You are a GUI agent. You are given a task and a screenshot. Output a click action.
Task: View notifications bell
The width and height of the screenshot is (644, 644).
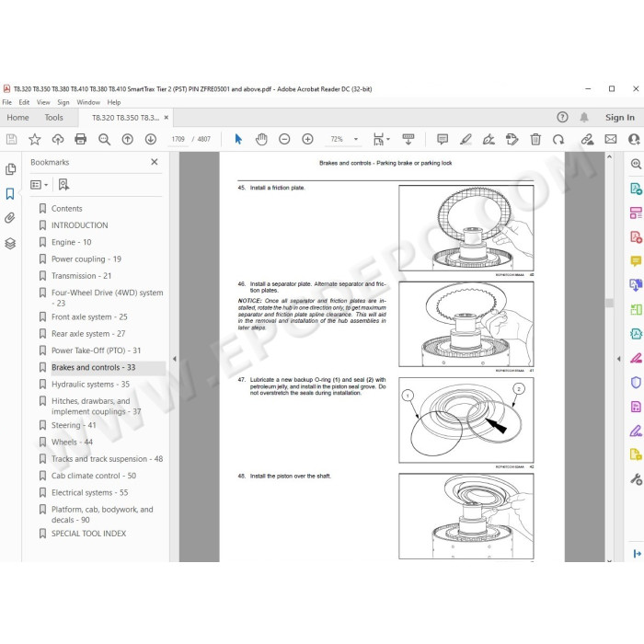click(x=584, y=118)
